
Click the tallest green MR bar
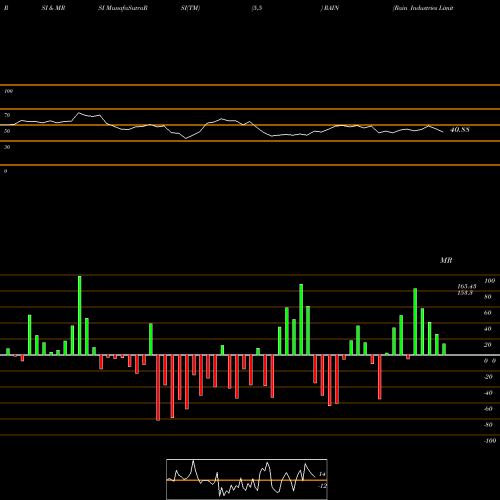click(x=80, y=315)
